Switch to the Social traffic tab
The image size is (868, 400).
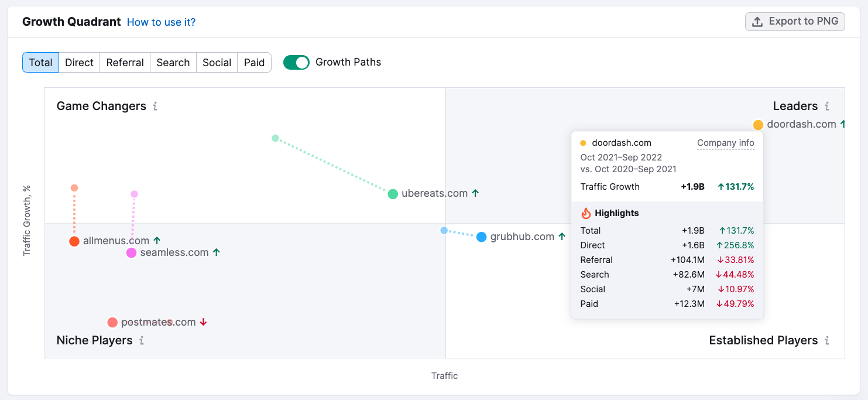(x=217, y=63)
